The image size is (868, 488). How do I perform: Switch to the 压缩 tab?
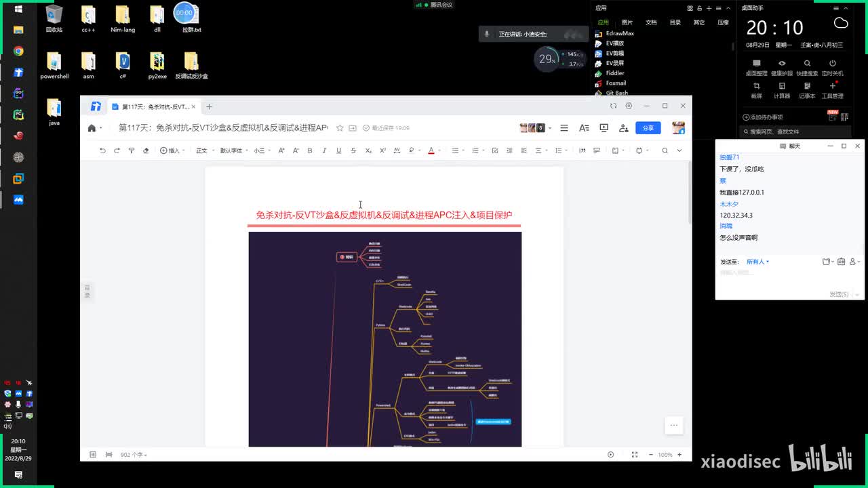click(x=723, y=22)
